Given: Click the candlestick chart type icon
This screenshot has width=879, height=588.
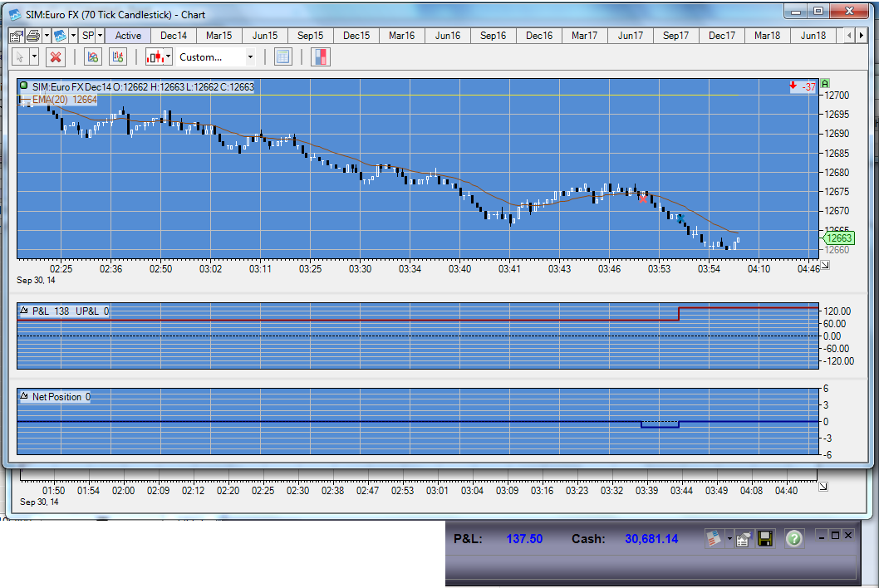Looking at the screenshot, I should [x=155, y=57].
